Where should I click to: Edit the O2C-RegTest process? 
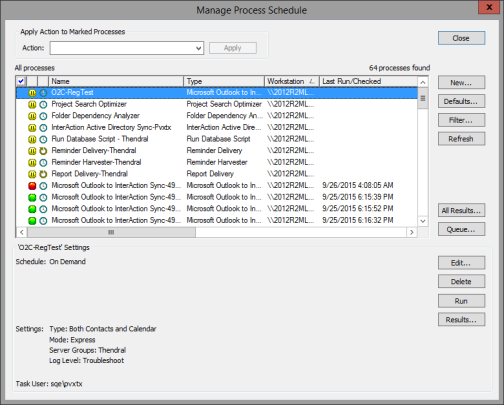[x=461, y=263]
